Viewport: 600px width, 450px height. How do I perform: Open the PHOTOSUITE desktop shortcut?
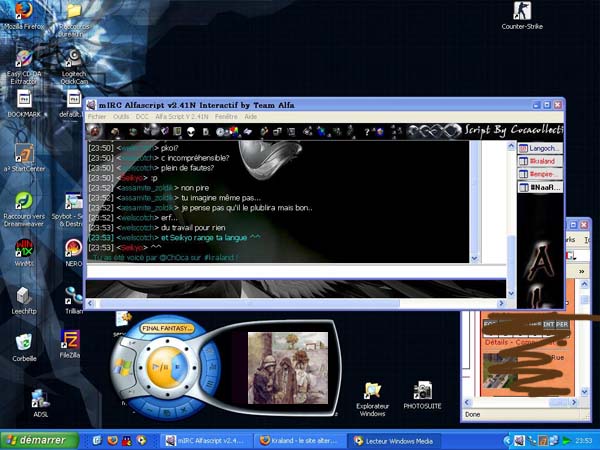[422, 395]
